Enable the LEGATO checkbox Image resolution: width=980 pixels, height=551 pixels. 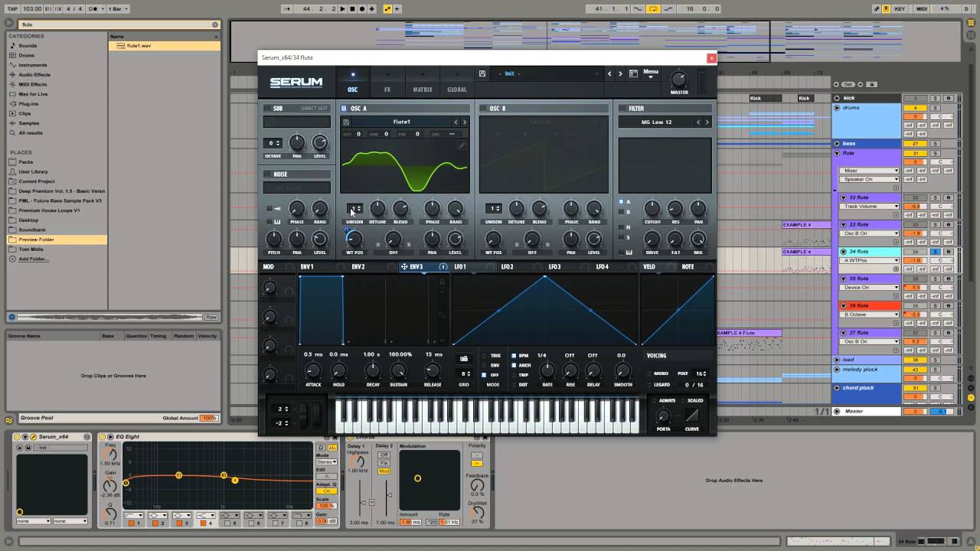coord(649,385)
